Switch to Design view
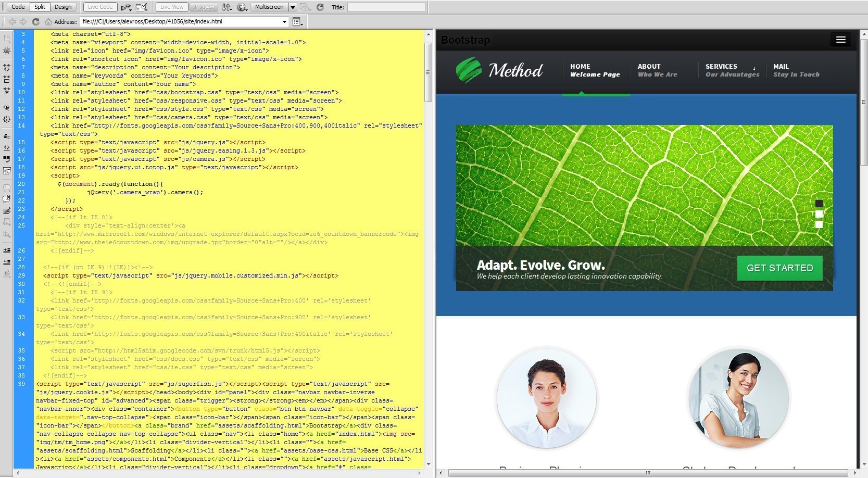This screenshot has width=868, height=478. click(x=63, y=7)
